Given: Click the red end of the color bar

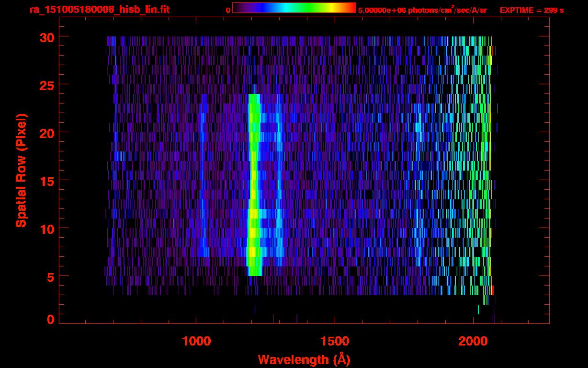Looking at the screenshot, I should [x=351, y=8].
